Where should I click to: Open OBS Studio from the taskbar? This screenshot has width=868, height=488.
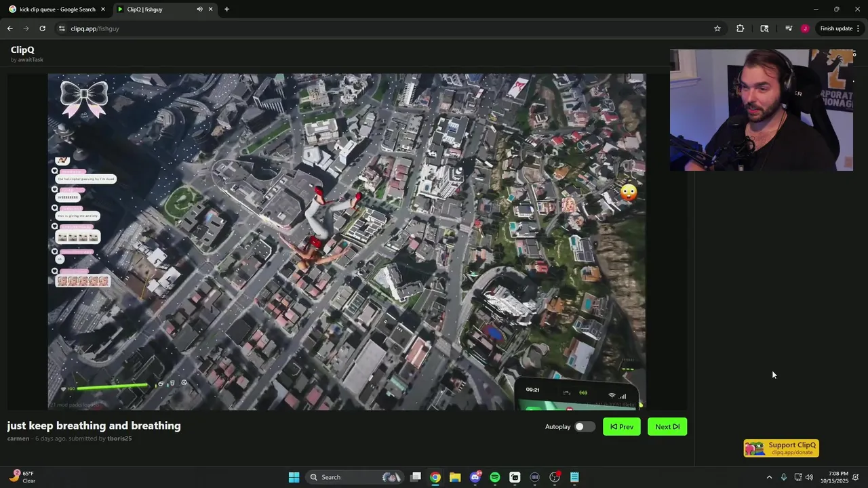(x=555, y=477)
